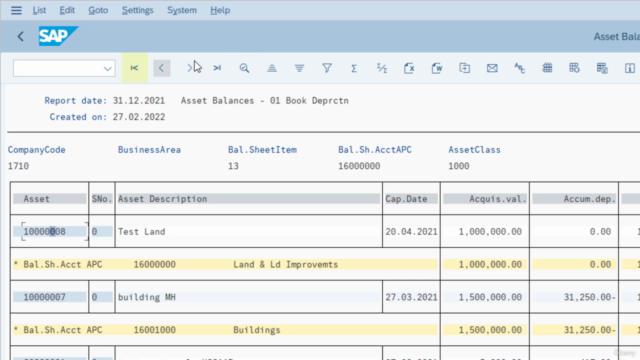
Task: Go to next page icon
Action: click(189, 68)
